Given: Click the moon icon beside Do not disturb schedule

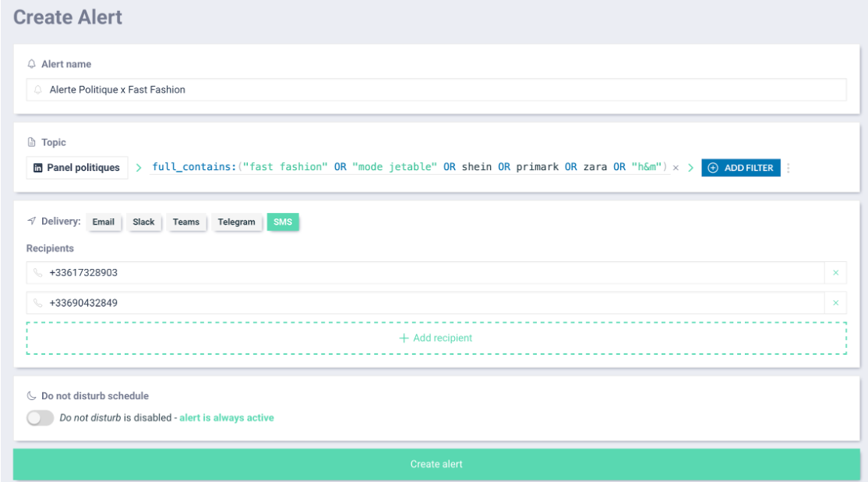Looking at the screenshot, I should (x=31, y=395).
